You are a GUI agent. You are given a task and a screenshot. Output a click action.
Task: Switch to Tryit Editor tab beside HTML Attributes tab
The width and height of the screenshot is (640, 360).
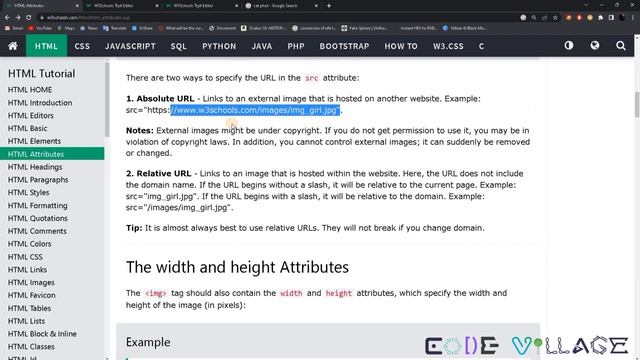point(122,6)
